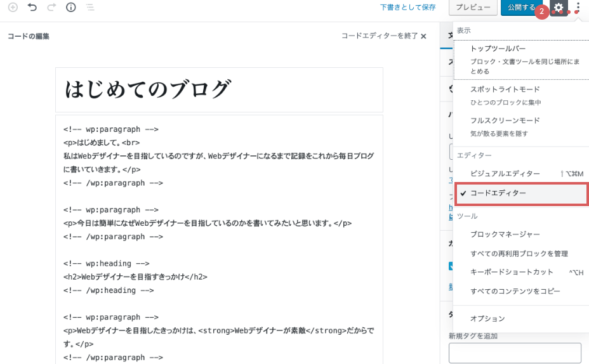Click the three-dot more options icon
Image resolution: width=589 pixels, height=364 pixels.
click(578, 8)
